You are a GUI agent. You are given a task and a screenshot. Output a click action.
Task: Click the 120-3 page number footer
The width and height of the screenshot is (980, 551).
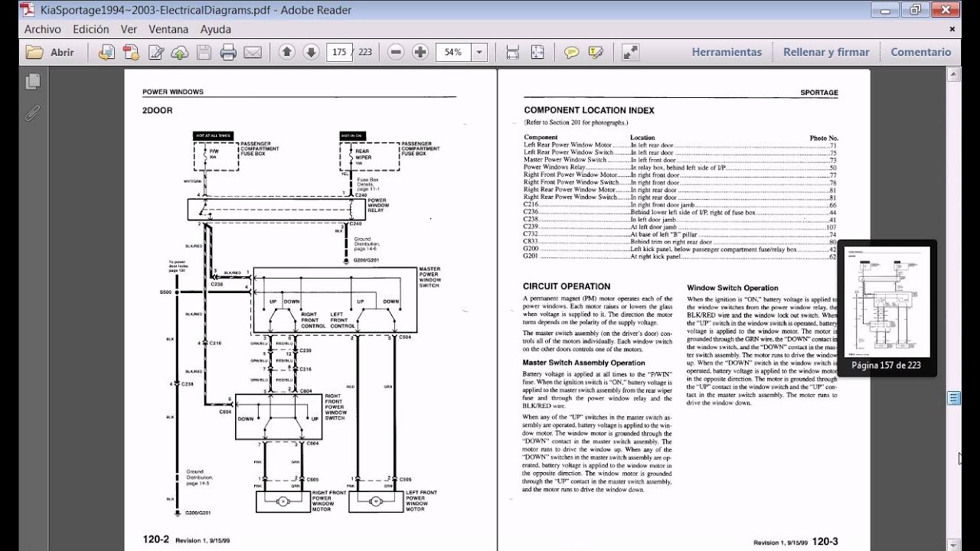tap(825, 541)
